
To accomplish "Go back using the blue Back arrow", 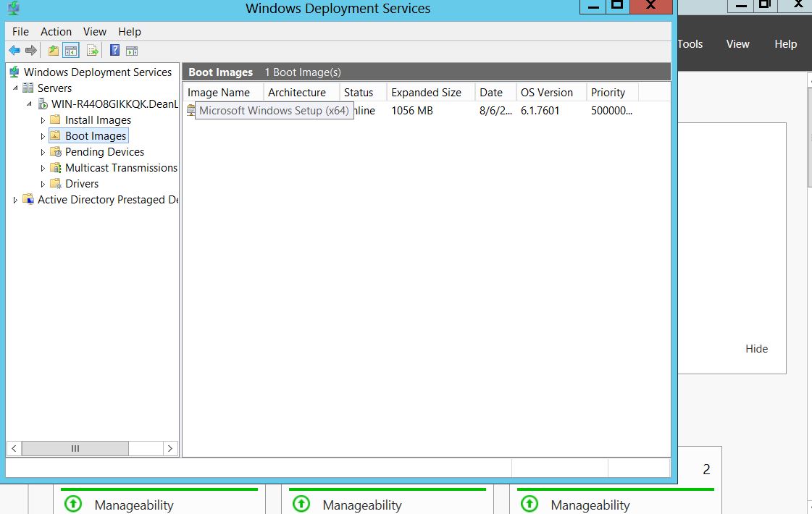I will click(x=14, y=50).
